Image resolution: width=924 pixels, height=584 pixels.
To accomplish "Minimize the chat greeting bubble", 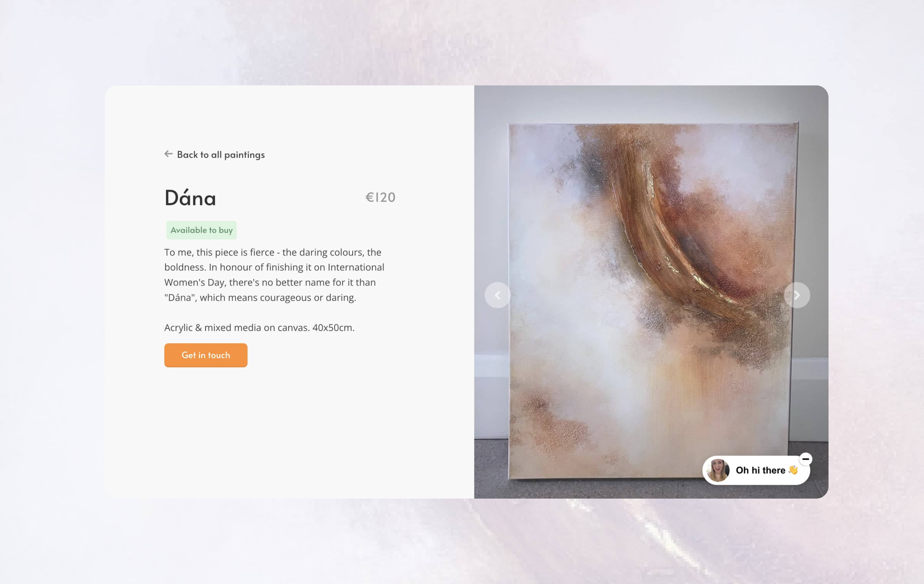I will point(805,459).
